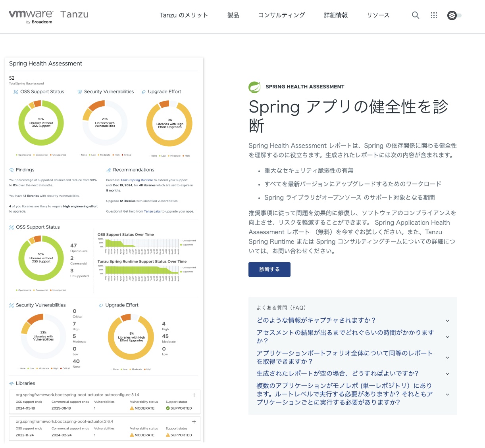This screenshot has width=485, height=448.
Task: Click the 診断する button
Action: pos(269,270)
